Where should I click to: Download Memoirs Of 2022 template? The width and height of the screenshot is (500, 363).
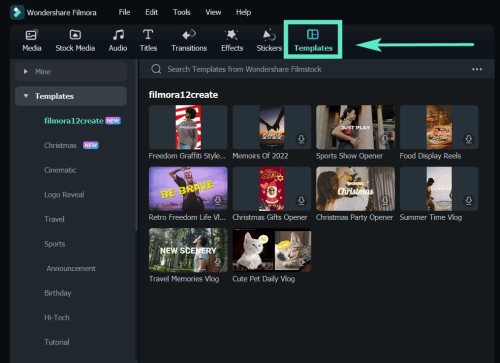[301, 139]
